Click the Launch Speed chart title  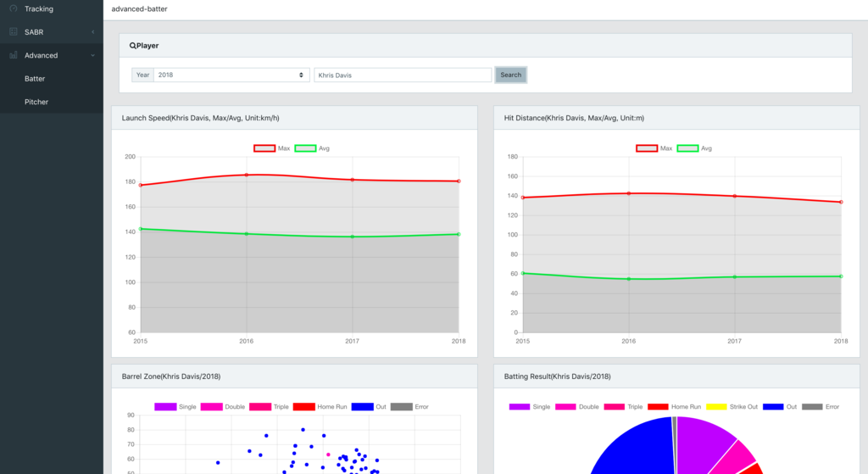click(x=200, y=118)
